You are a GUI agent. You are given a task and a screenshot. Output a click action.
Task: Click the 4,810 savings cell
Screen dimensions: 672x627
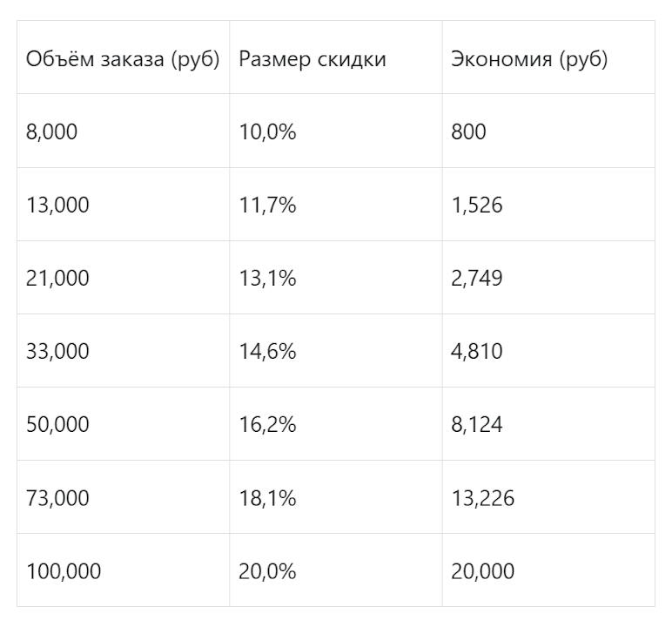coord(477,352)
